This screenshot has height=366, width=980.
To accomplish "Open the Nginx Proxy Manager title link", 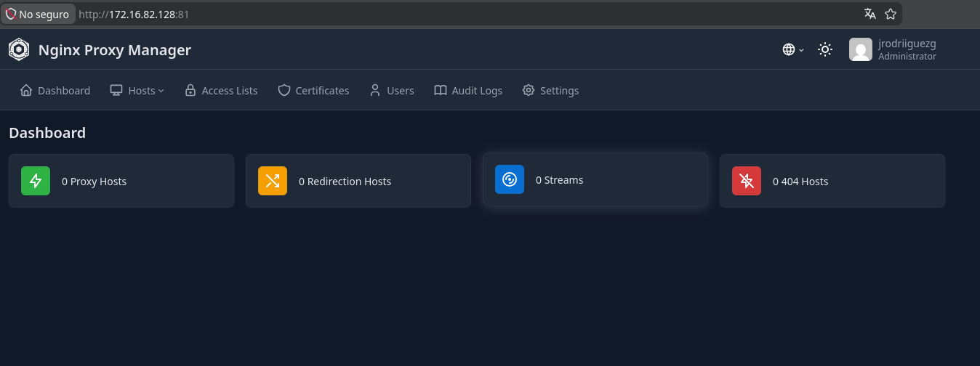I will 114,50.
